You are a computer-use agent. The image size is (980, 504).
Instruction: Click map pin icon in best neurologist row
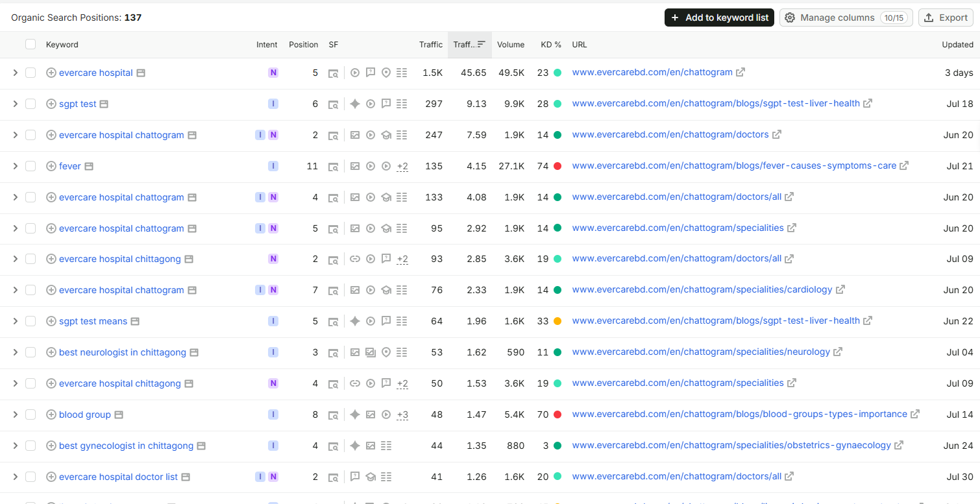(x=386, y=352)
